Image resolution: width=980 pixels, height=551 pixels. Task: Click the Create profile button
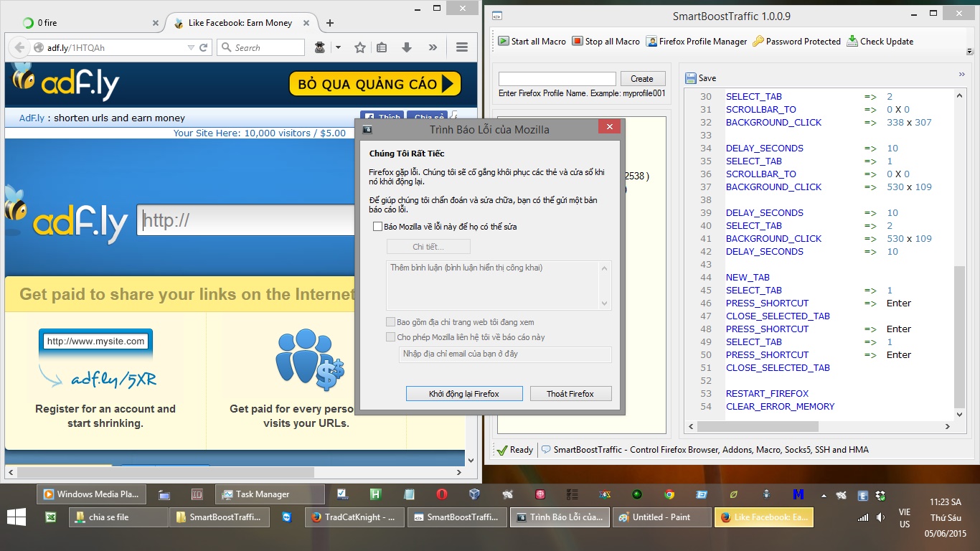pos(641,79)
